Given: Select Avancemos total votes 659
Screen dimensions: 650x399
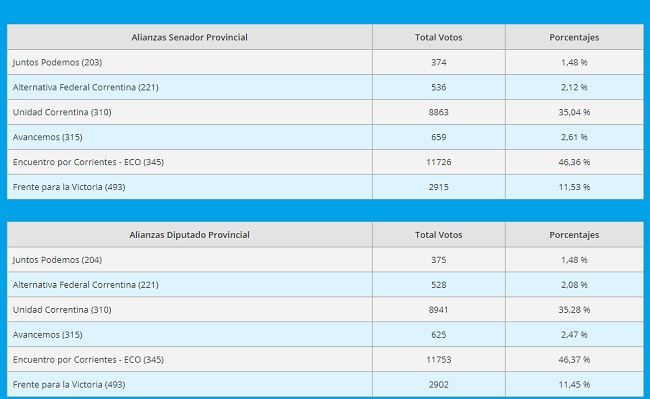Looking at the screenshot, I should pyautogui.click(x=439, y=137).
